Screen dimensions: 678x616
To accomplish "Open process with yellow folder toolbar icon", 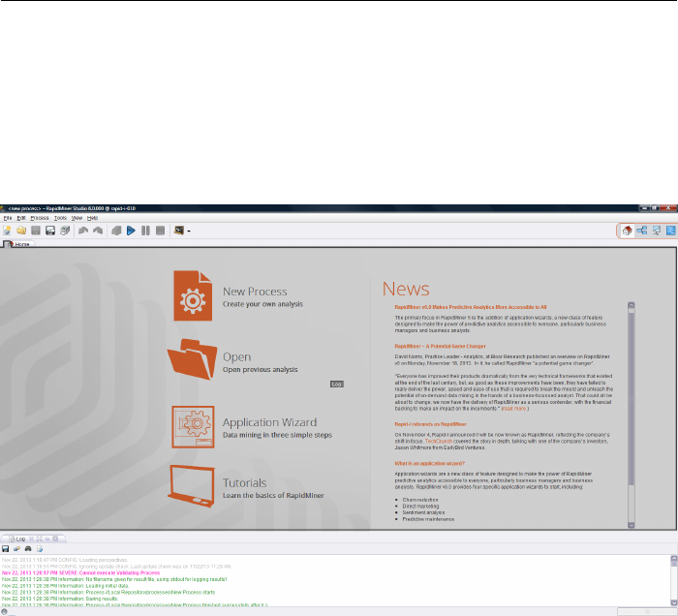I will pyautogui.click(x=21, y=231).
